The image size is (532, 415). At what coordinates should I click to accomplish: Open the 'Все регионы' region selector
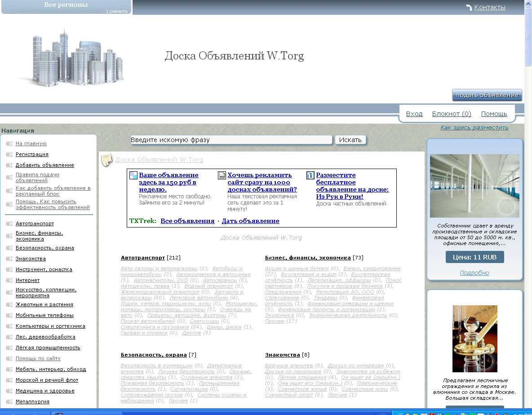pos(66,5)
